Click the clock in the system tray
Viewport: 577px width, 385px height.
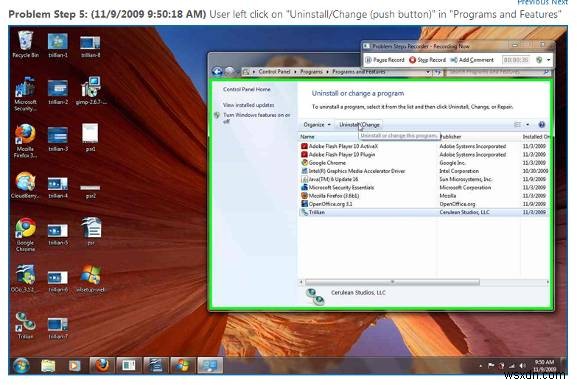(544, 365)
